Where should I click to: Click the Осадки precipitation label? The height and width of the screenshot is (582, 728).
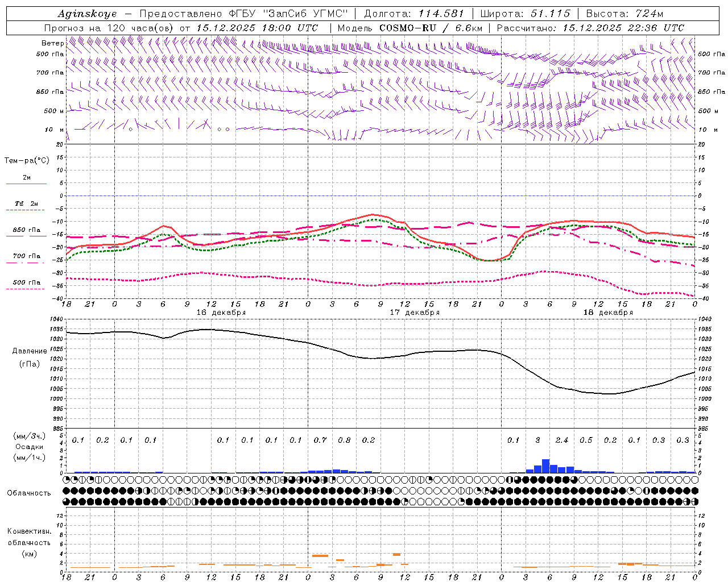(x=29, y=447)
